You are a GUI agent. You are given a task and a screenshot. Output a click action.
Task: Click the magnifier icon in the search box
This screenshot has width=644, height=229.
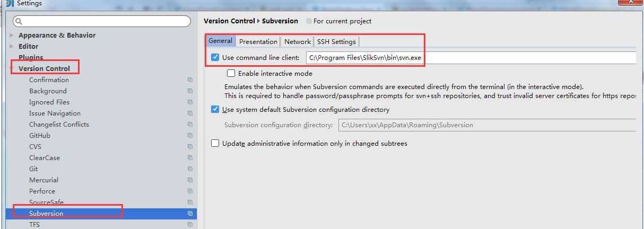19,21
